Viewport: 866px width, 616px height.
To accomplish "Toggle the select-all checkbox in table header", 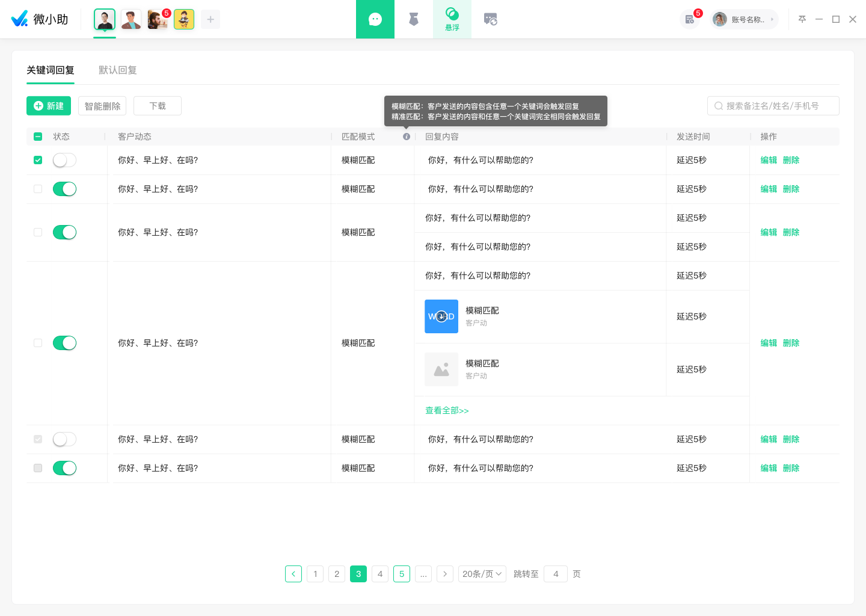I will (38, 137).
